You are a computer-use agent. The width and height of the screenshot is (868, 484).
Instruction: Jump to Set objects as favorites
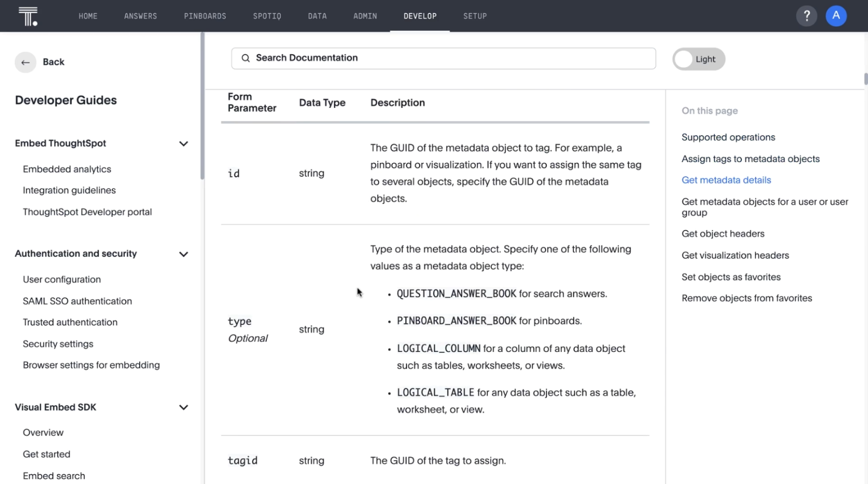pyautogui.click(x=731, y=277)
